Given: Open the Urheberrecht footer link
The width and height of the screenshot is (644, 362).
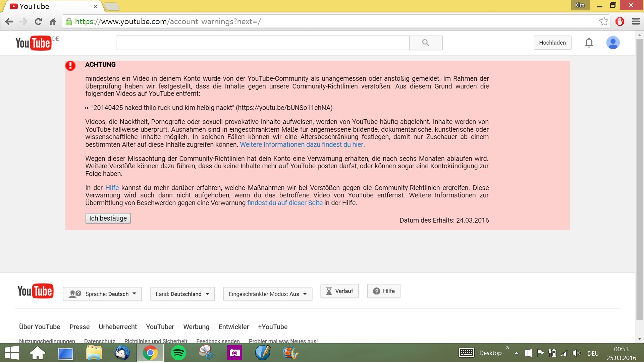Looking at the screenshot, I should click(118, 327).
